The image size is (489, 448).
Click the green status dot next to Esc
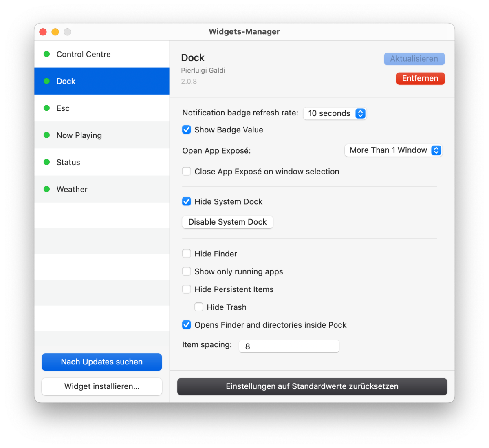46,108
